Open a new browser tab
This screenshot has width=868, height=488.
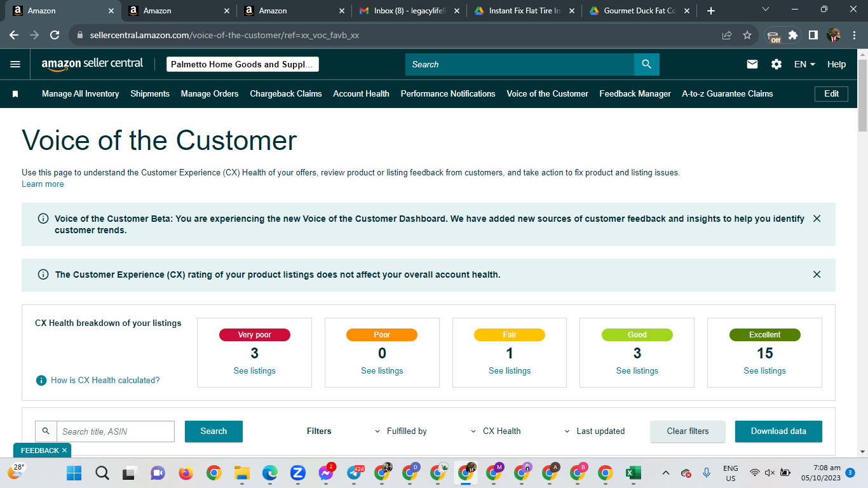711,11
